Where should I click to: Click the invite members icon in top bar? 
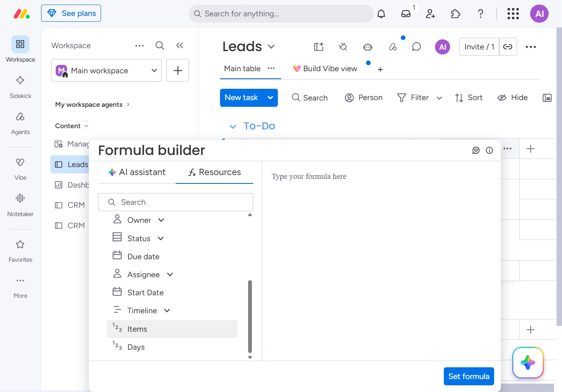pyautogui.click(x=430, y=14)
